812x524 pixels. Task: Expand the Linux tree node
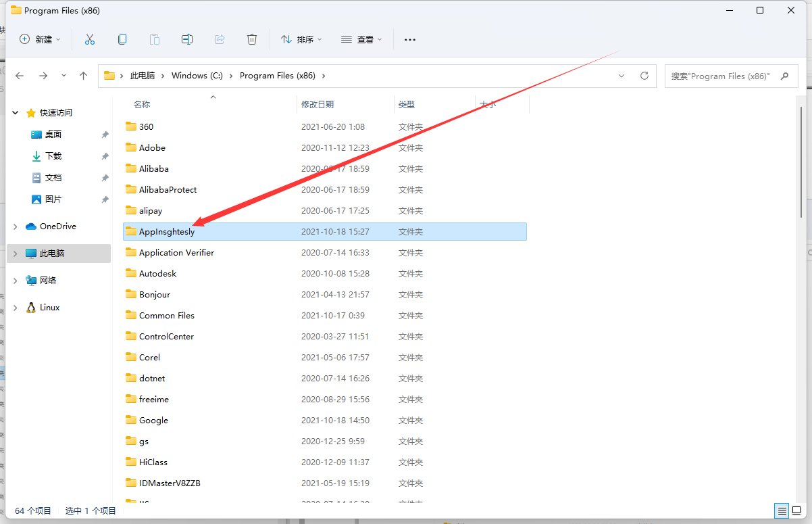[16, 308]
